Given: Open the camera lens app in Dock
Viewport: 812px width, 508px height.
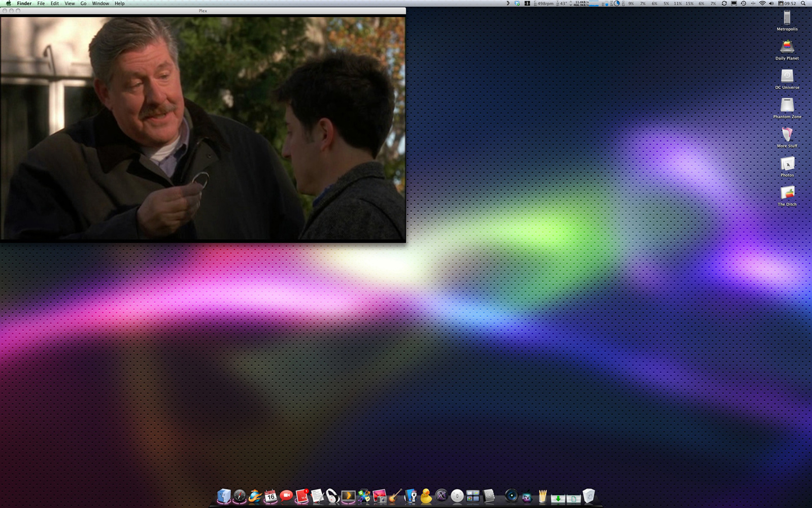Looking at the screenshot, I should click(x=511, y=496).
